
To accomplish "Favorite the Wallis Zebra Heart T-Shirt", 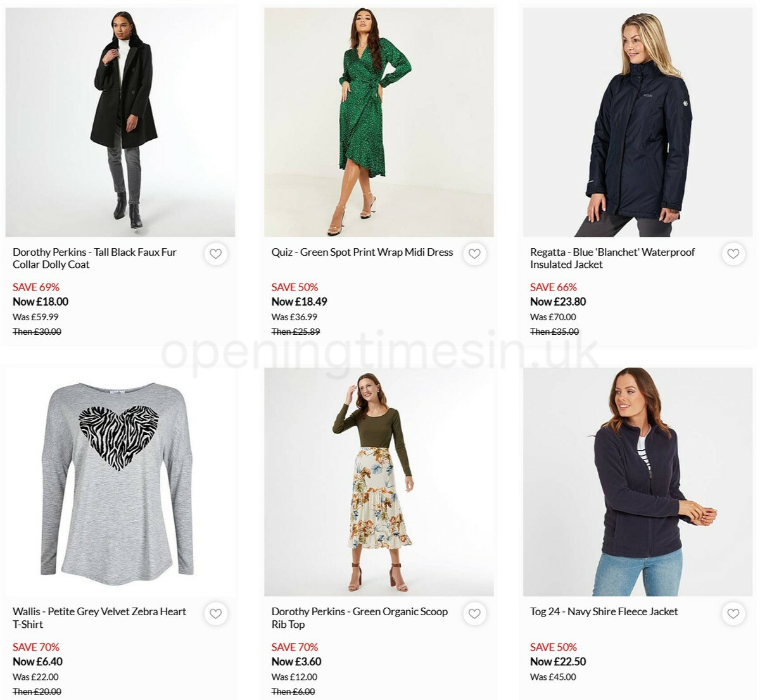I will coord(216,613).
